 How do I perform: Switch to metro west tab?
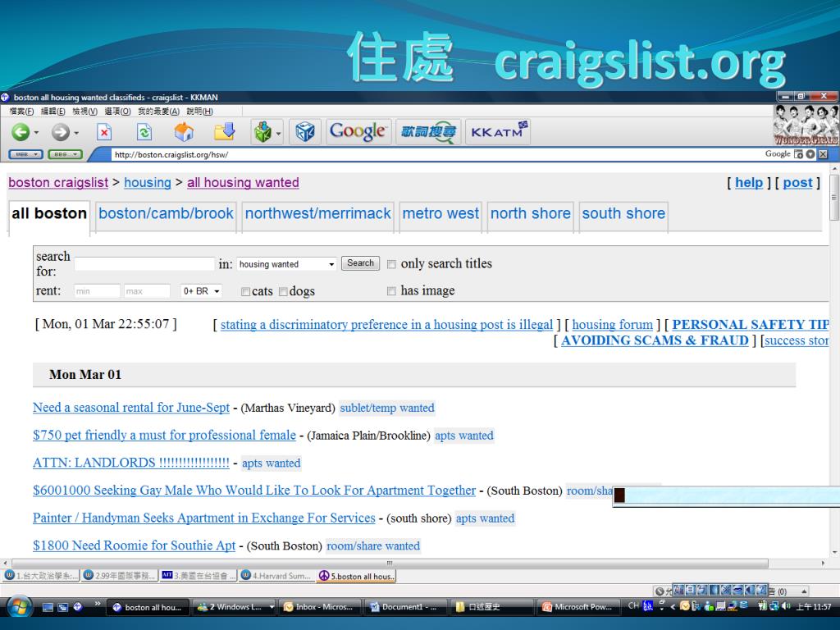pos(441,214)
